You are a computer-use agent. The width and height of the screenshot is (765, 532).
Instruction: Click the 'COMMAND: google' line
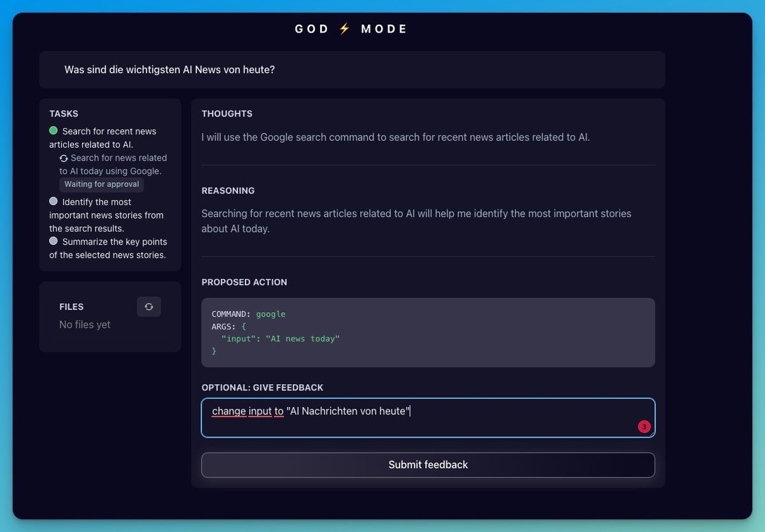249,314
